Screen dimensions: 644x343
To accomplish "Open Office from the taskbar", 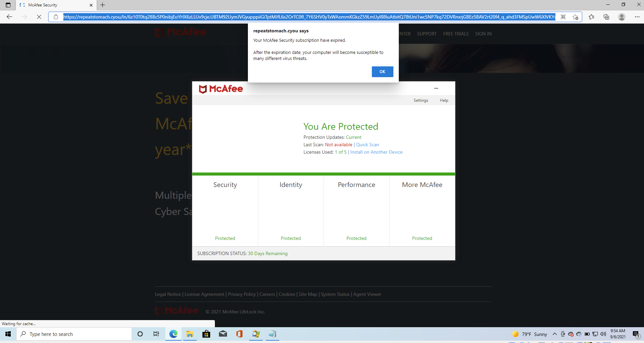I will tap(239, 334).
